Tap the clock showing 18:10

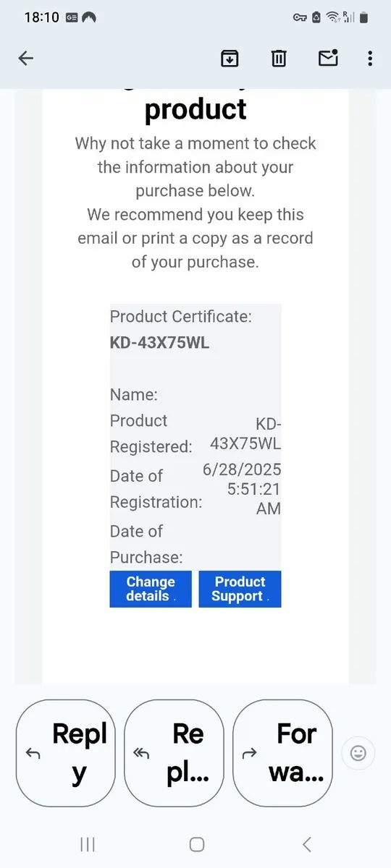(x=41, y=17)
